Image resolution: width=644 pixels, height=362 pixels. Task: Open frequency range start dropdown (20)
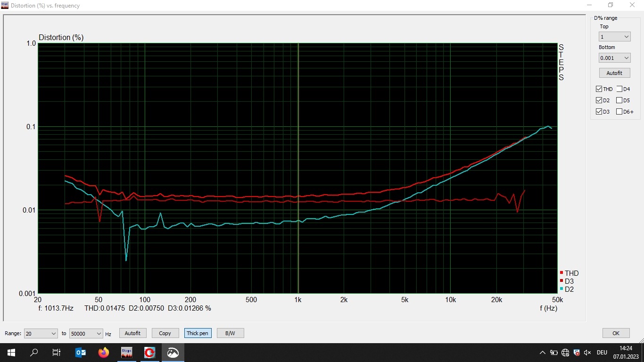click(41, 333)
